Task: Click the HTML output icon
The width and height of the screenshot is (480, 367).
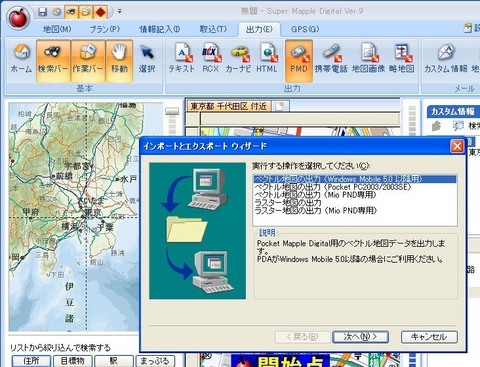Action: pyautogui.click(x=267, y=59)
